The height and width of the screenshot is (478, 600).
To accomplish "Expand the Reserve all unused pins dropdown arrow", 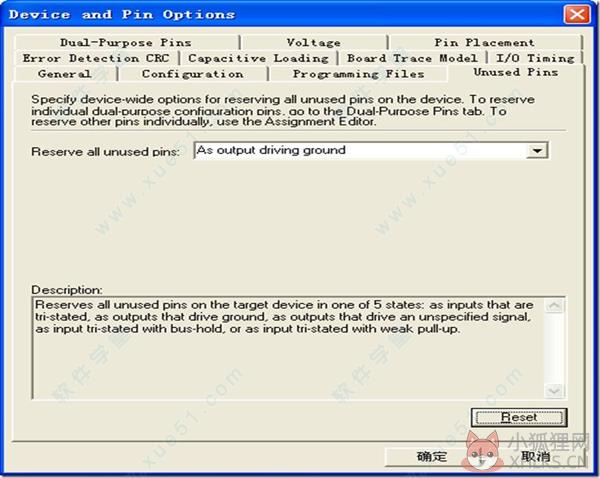I will [536, 150].
